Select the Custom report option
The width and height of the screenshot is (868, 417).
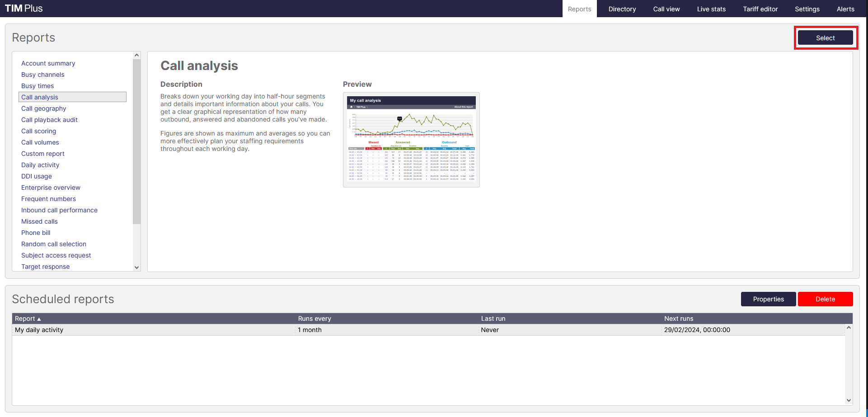[x=42, y=154]
